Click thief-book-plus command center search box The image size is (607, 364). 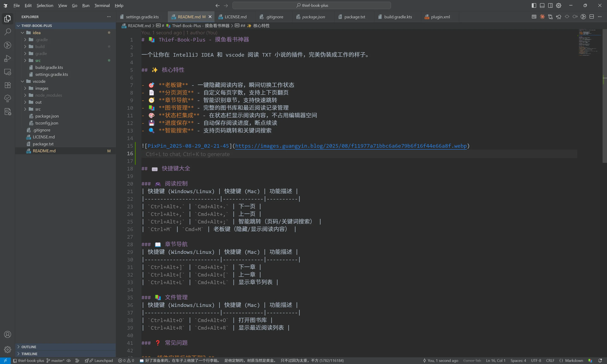point(312,5)
